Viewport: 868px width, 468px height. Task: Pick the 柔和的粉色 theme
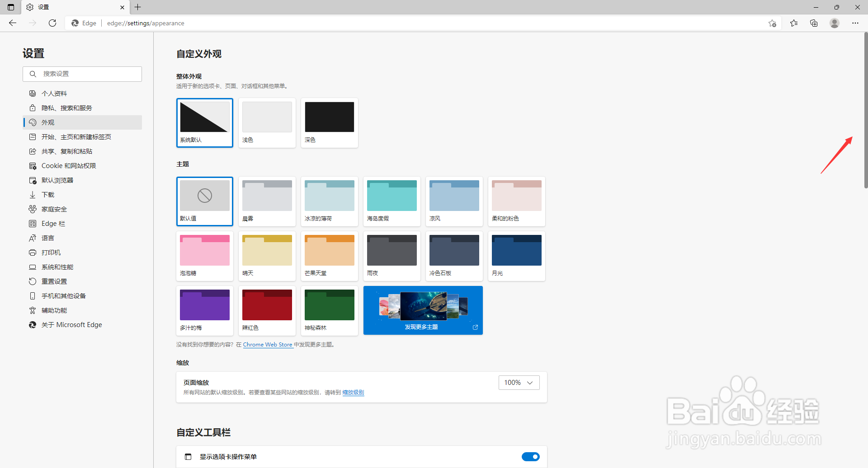pyautogui.click(x=517, y=201)
